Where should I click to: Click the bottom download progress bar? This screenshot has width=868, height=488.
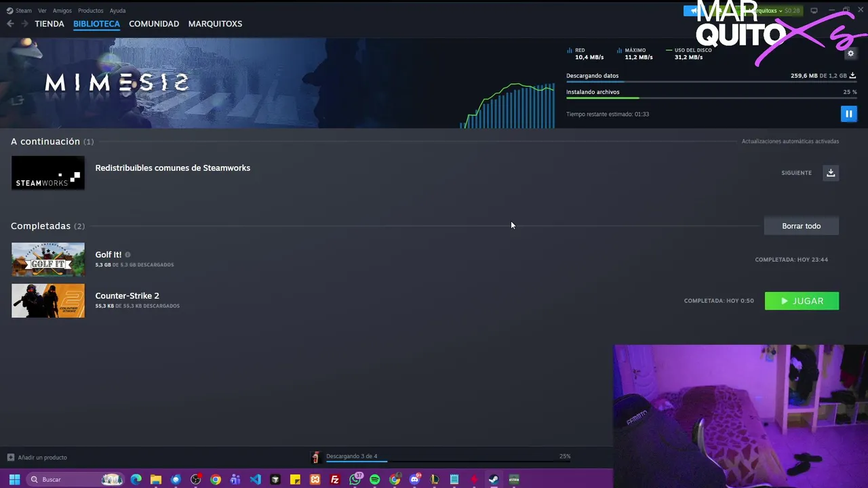pos(448,462)
